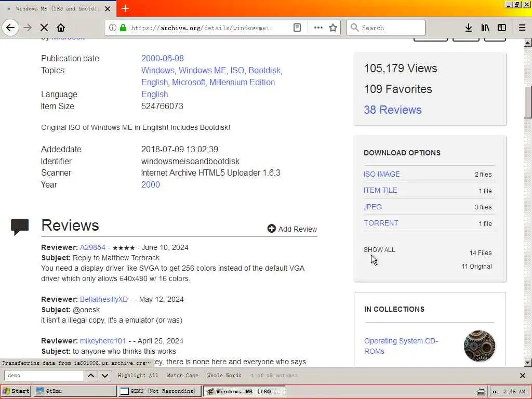Image resolution: width=532 pixels, height=399 pixels.
Task: Click the gears collection thumbnail
Action: pos(480,346)
